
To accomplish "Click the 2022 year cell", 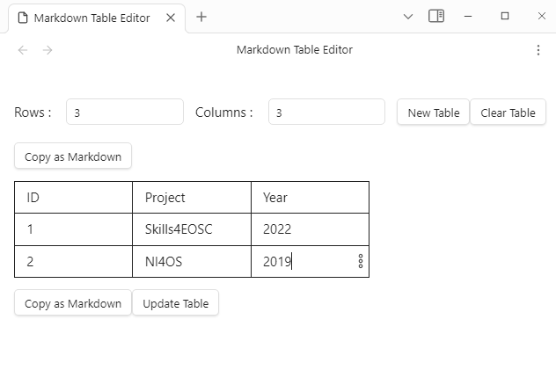I will pos(310,229).
